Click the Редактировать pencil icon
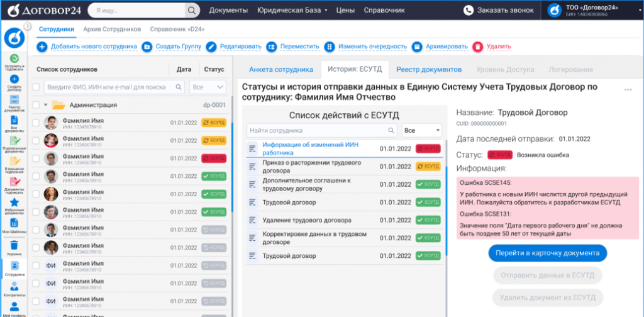Image resolution: width=644 pixels, height=317 pixels. point(212,47)
